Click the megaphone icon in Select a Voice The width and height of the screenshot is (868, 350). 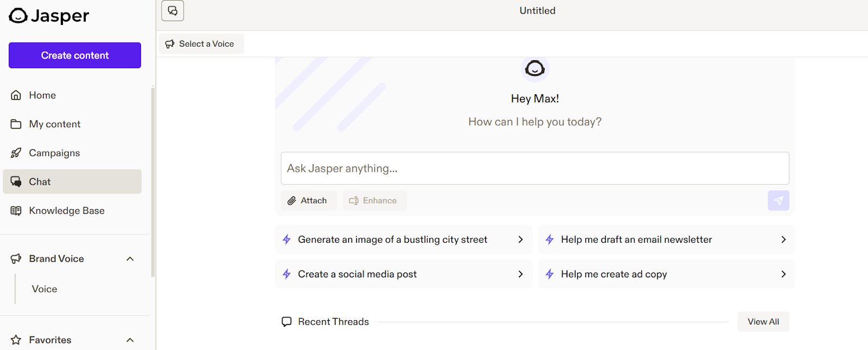170,44
